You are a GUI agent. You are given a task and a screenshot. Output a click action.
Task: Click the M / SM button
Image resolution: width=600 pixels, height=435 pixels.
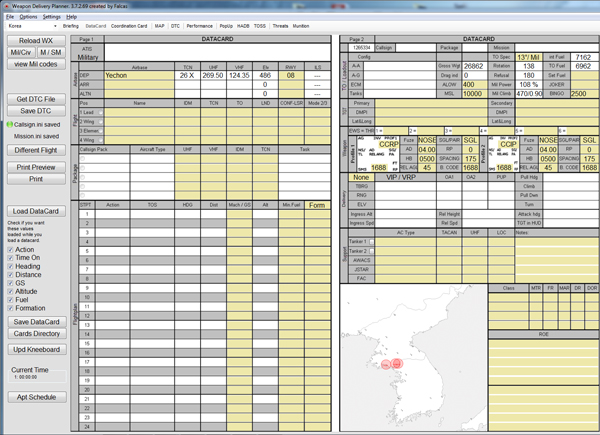point(51,52)
